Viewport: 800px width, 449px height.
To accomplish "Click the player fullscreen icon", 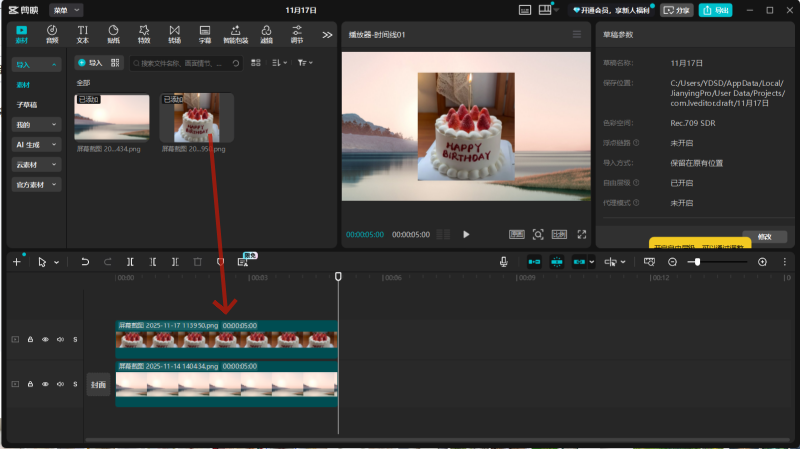I will 581,234.
